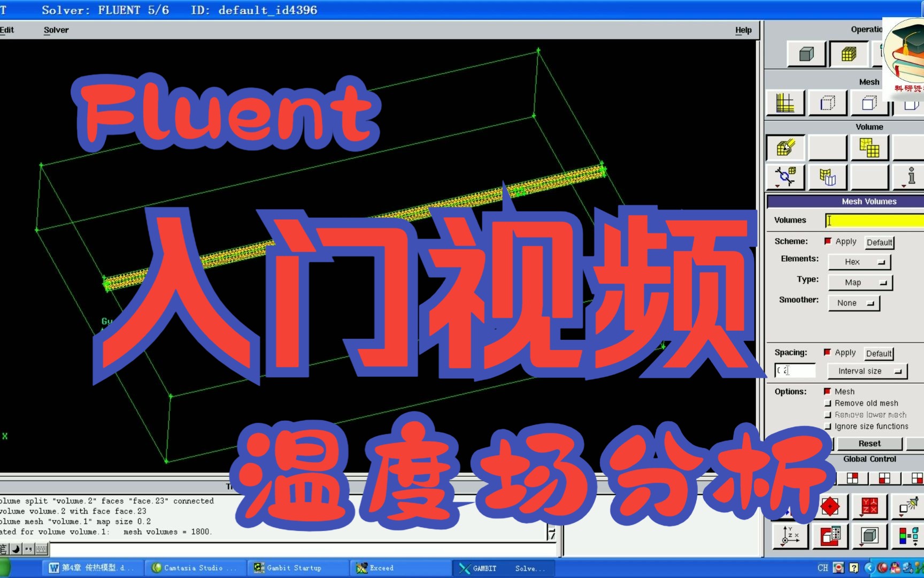Open the Examine Mesh tool

[829, 536]
